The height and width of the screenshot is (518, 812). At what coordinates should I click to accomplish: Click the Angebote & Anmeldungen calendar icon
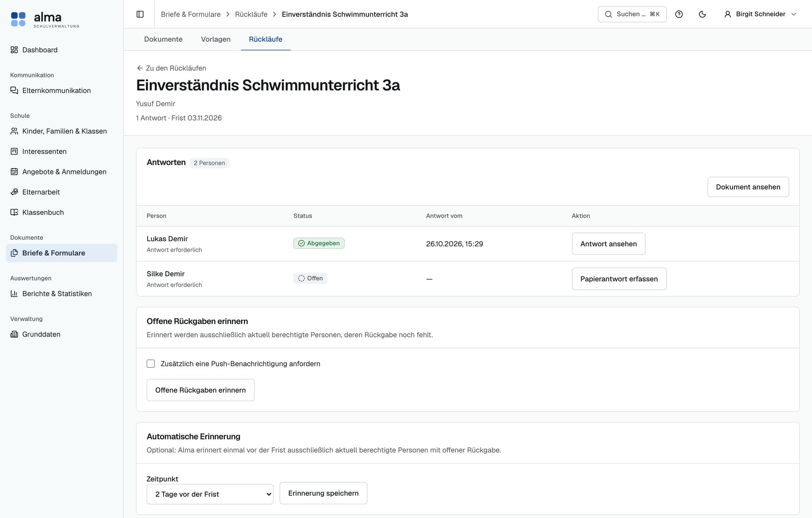tap(14, 172)
